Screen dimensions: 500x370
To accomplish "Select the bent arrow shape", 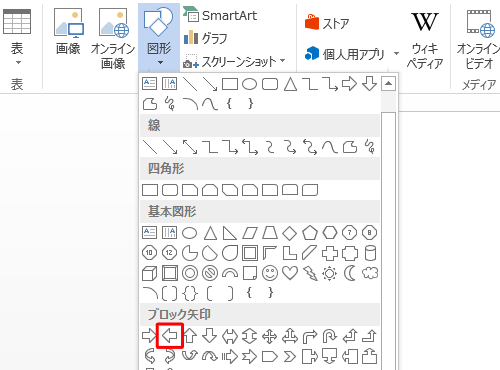I will coord(310,336).
